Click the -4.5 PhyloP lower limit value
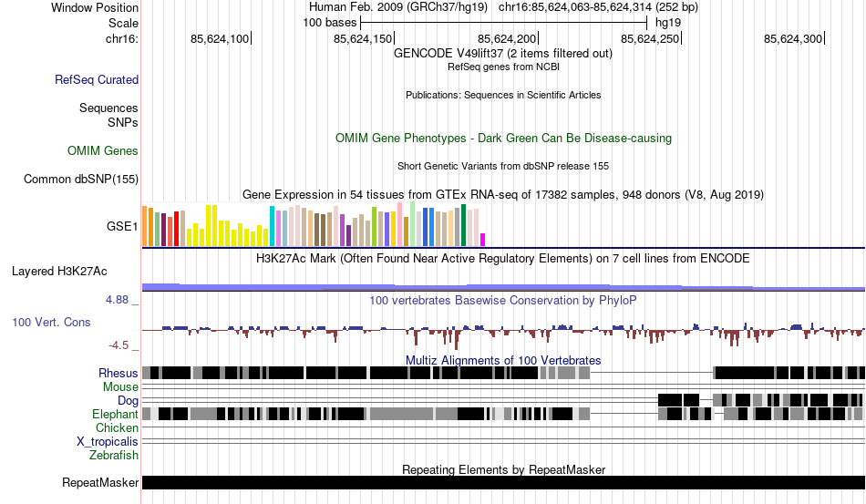The width and height of the screenshot is (866, 504). click(119, 345)
